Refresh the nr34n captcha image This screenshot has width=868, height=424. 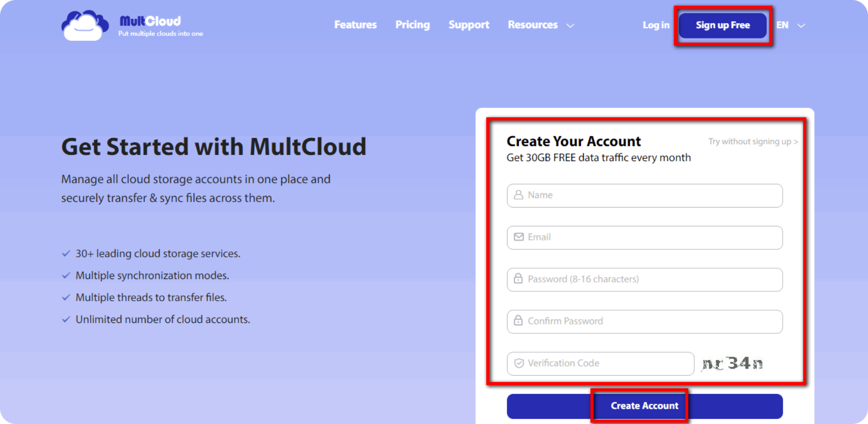click(x=732, y=363)
